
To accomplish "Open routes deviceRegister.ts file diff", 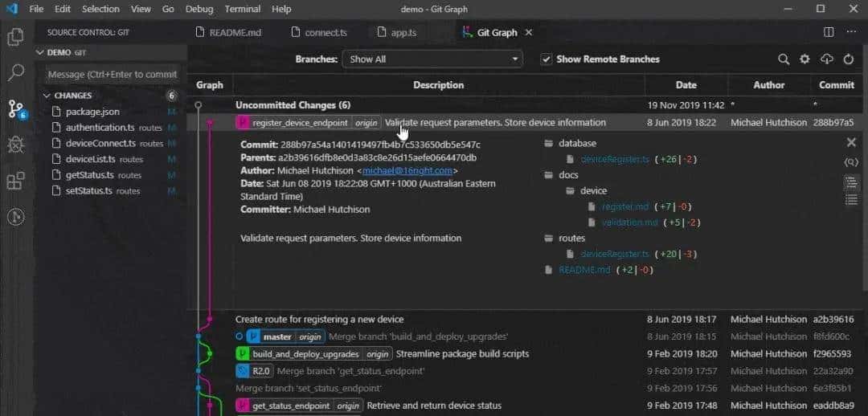I will pos(615,255).
